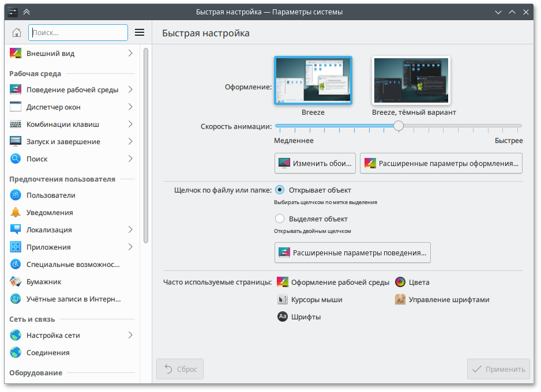Open the hamburger menu beside search

click(x=139, y=32)
